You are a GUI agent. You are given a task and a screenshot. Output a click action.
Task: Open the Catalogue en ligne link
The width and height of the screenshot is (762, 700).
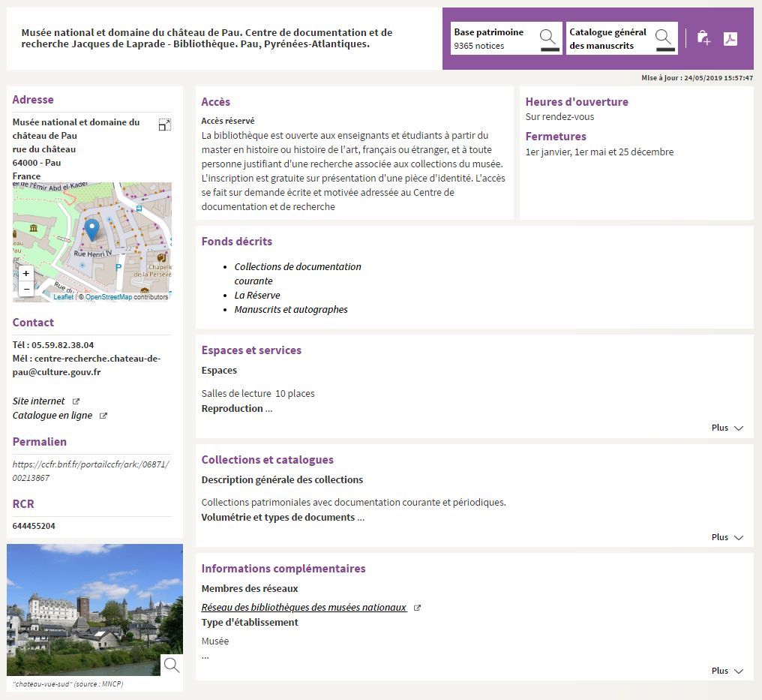coord(52,416)
